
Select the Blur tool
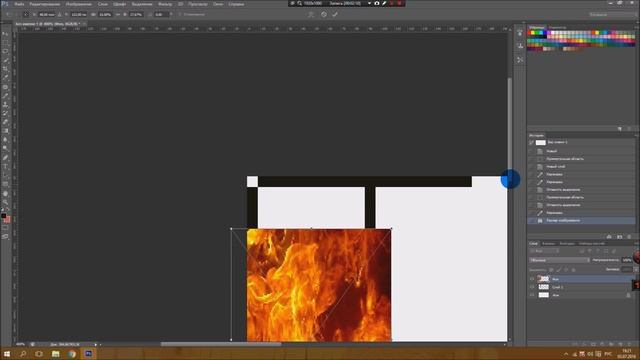pos(5,140)
